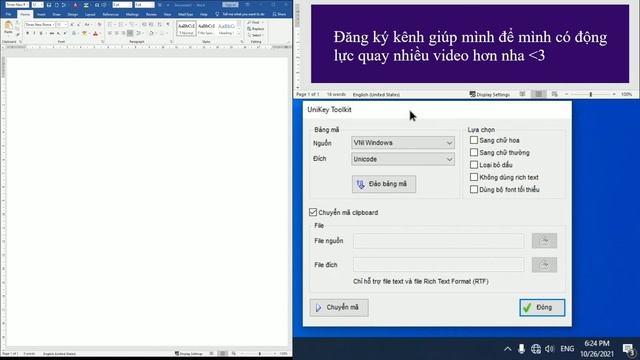The width and height of the screenshot is (640, 360).
Task: Enable the Sang chữ thường checkbox
Action: [473, 152]
